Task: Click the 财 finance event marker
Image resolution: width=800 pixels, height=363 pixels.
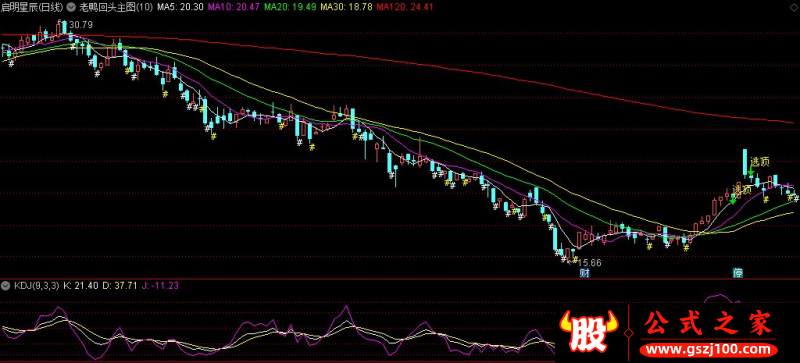Action: (585, 273)
